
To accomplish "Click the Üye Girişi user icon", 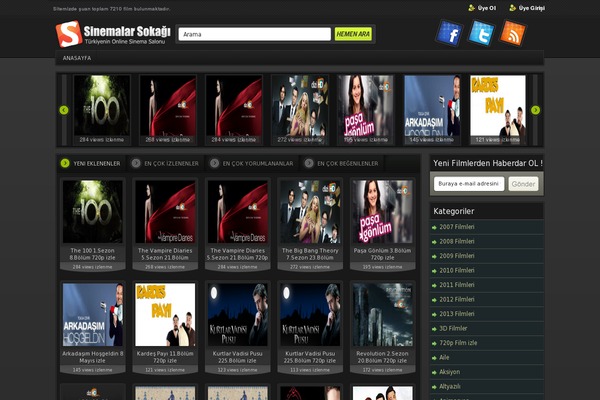I will tap(513, 8).
